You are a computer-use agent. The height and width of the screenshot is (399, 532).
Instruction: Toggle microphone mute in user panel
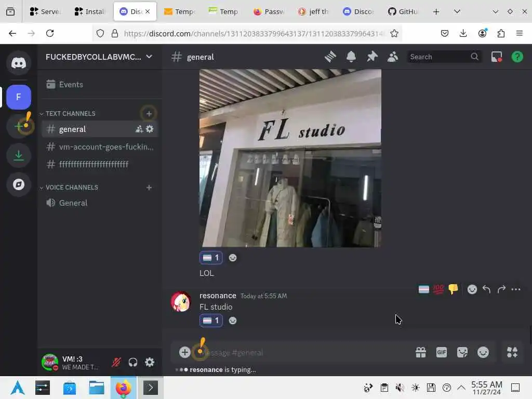[116, 362]
